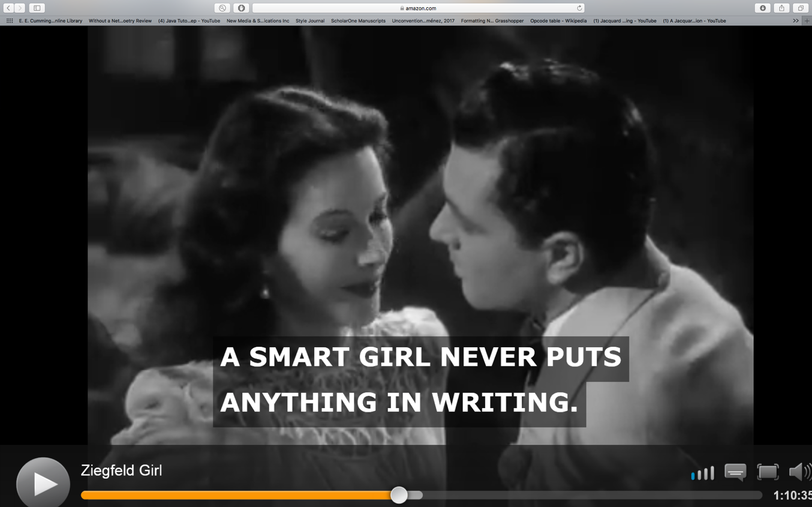
Task: Open Formatting N... Grasshopper bookmark
Action: click(492, 21)
